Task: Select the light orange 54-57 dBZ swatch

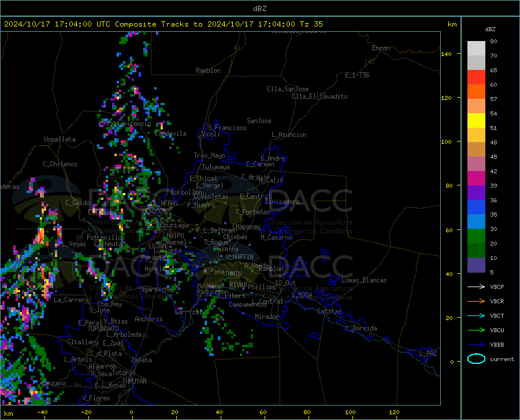Action: 476,106
